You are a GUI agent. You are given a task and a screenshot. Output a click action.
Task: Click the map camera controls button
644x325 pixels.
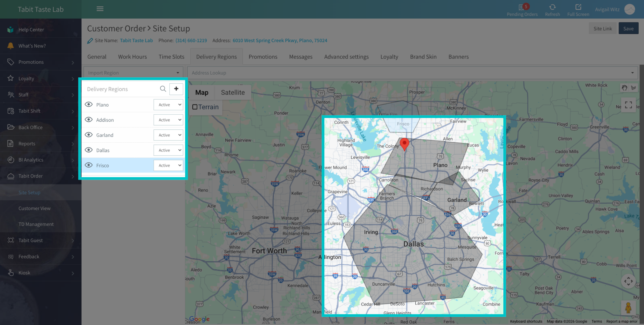click(x=628, y=281)
